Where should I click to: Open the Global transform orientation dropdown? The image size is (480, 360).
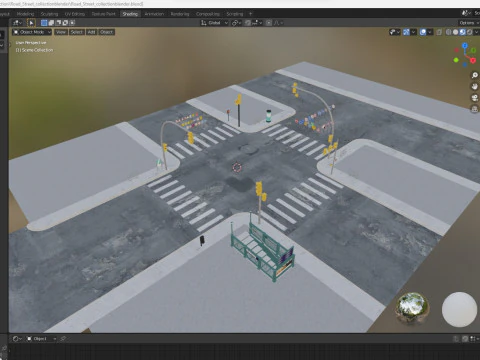[214, 23]
